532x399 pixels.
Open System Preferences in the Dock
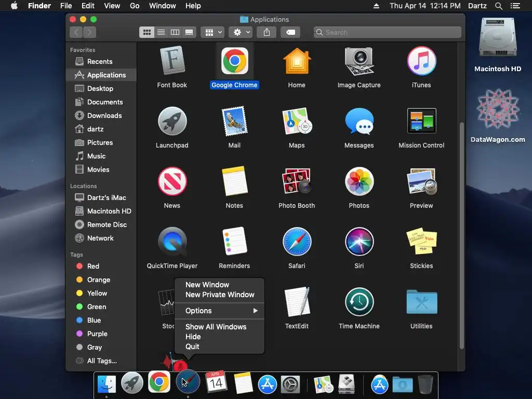coord(290,384)
